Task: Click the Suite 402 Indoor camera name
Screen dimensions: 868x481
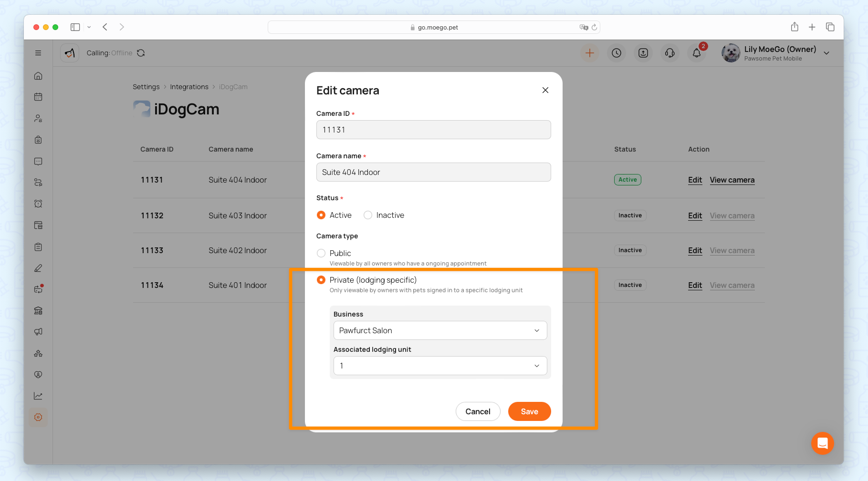Action: (238, 250)
